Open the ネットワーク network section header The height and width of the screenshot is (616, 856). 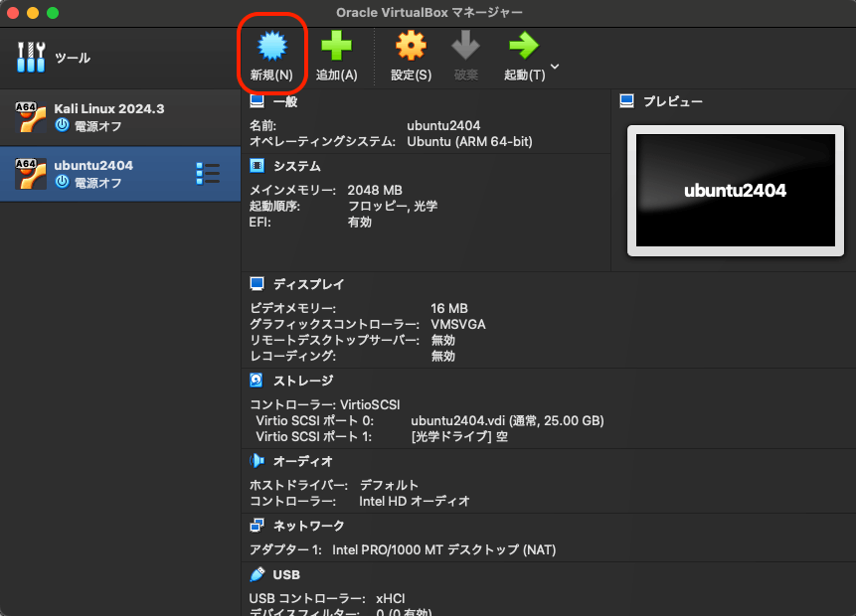(x=309, y=526)
